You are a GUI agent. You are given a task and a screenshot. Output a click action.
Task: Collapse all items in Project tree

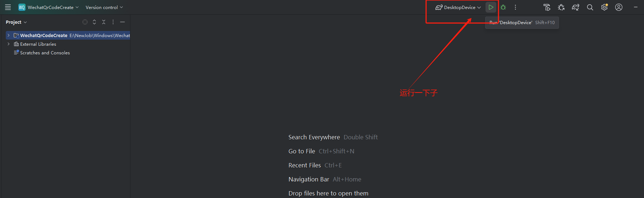104,22
